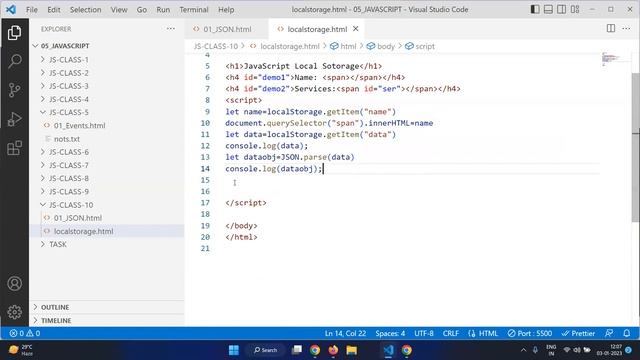Open the View menu
The height and width of the screenshot is (360, 640).
point(119,9)
